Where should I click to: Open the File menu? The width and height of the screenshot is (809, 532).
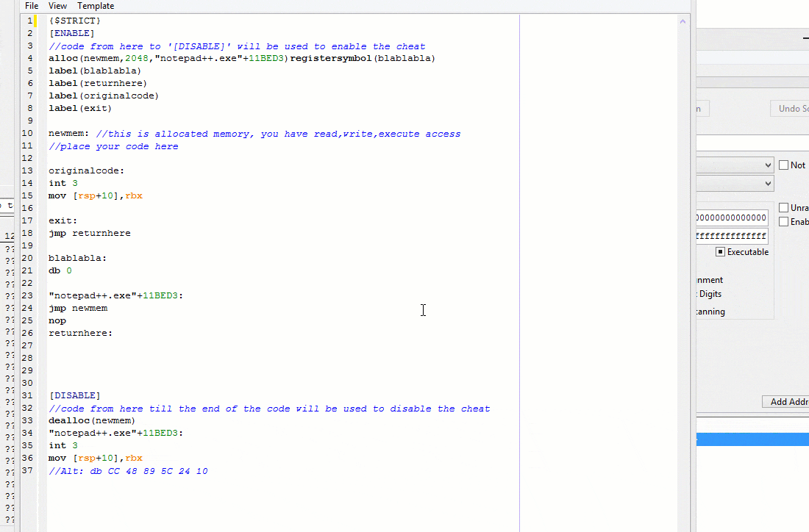(31, 6)
